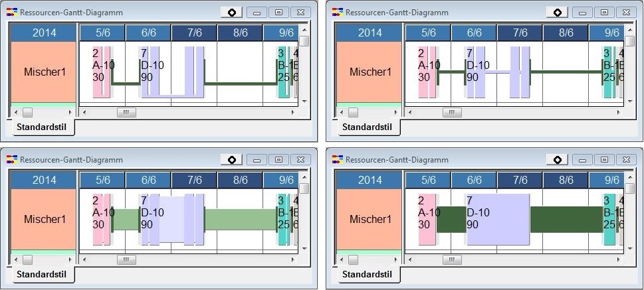Click the teal B-1 task bar in the bottom-left chart
The width and height of the screenshot is (644, 290).
point(282,219)
